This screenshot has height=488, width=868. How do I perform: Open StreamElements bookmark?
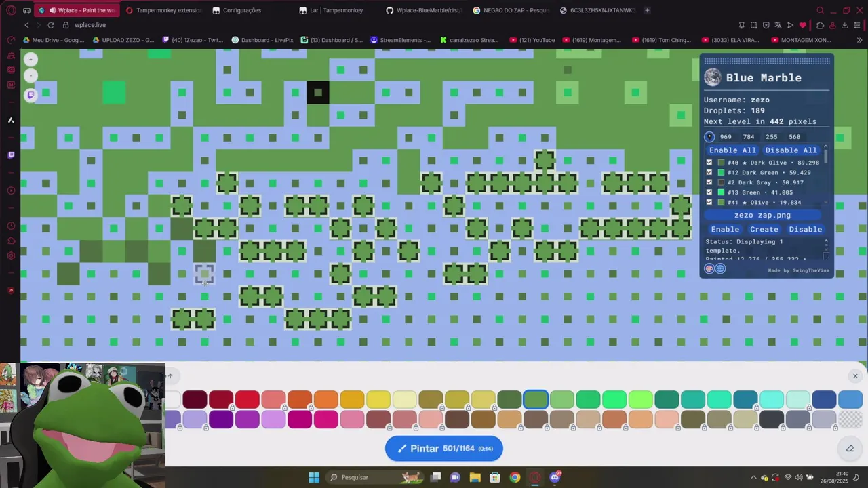[x=400, y=40]
